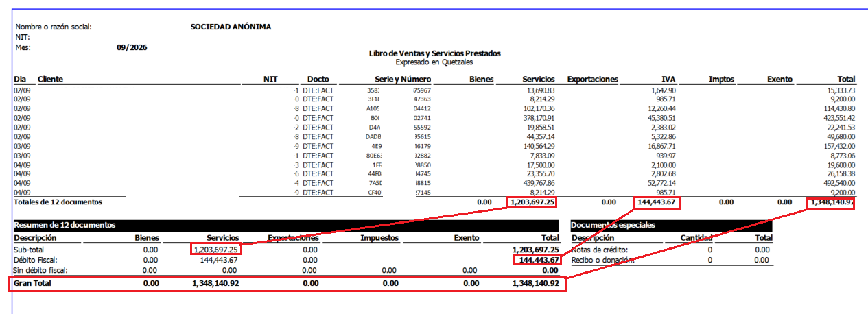Click the Cliente column header
Viewport: 868px width, 314px height.
[x=50, y=80]
